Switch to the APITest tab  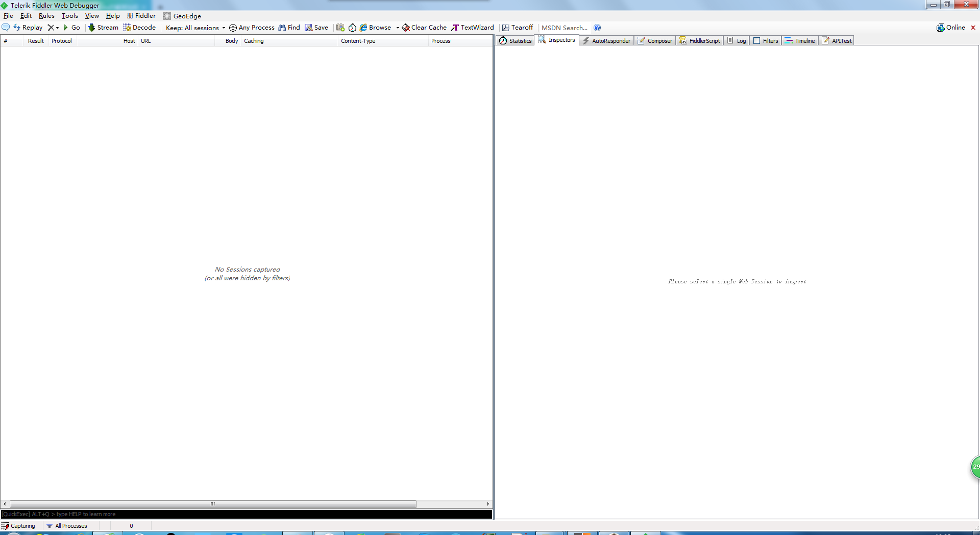click(x=837, y=41)
